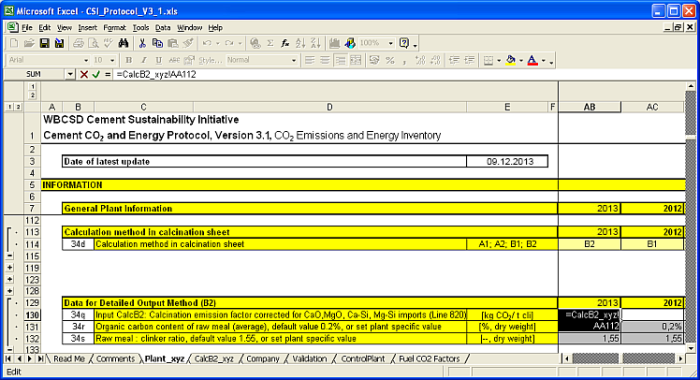This screenshot has width=700, height=380.
Task: Switch to the CalcB2_xyz sheet tab
Action: pyautogui.click(x=214, y=359)
